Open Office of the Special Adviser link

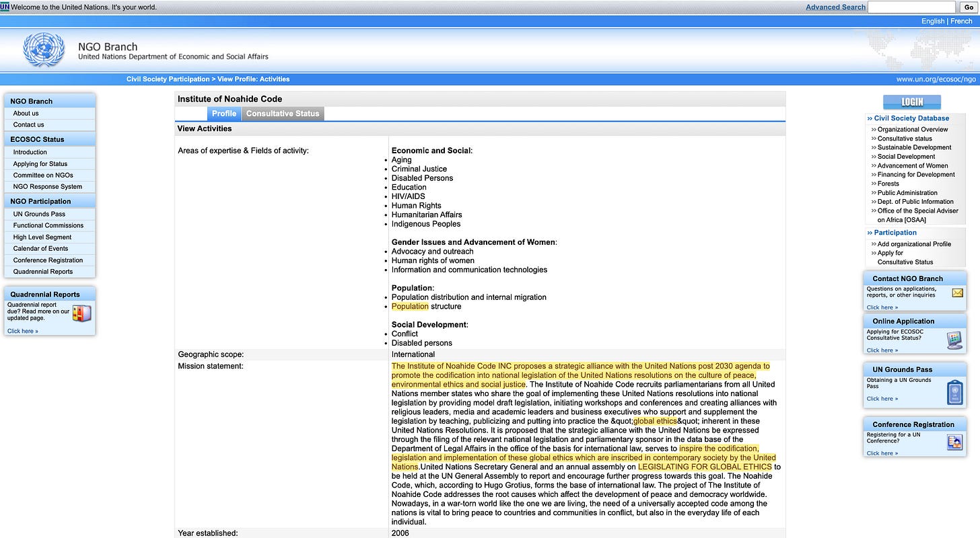tap(918, 215)
